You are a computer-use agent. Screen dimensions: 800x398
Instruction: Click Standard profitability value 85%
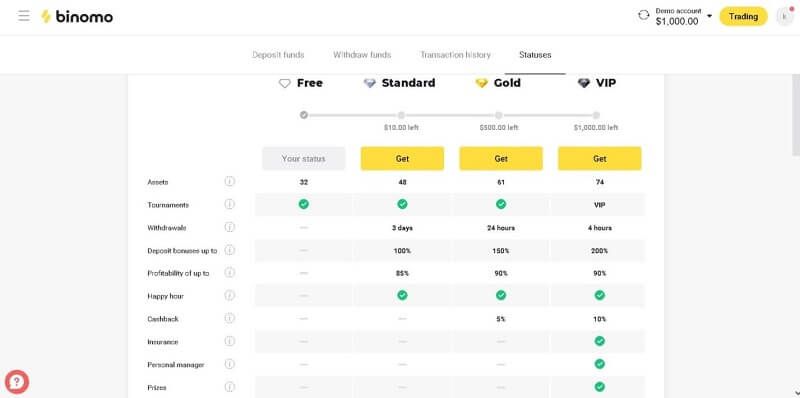point(402,273)
